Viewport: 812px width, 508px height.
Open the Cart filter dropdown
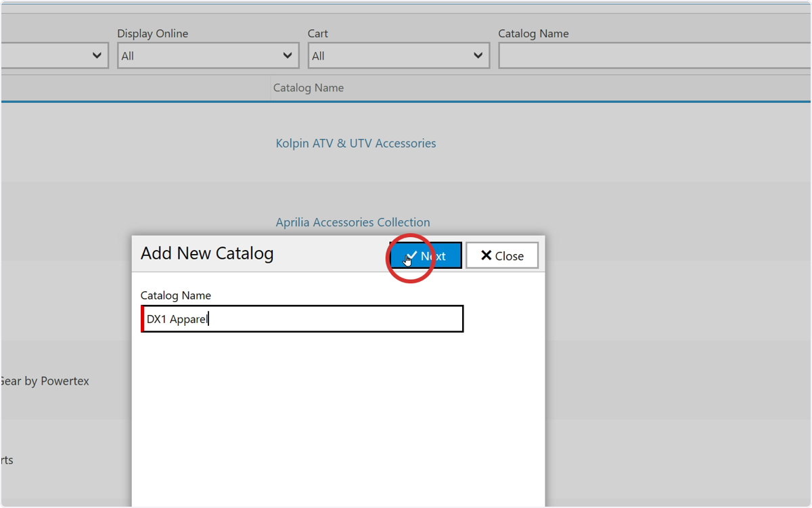point(399,56)
